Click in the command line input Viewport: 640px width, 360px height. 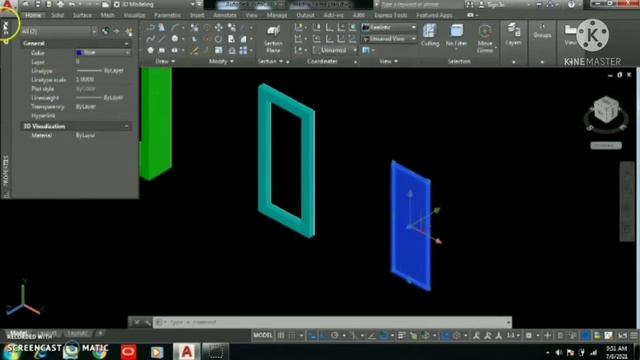pos(331,322)
